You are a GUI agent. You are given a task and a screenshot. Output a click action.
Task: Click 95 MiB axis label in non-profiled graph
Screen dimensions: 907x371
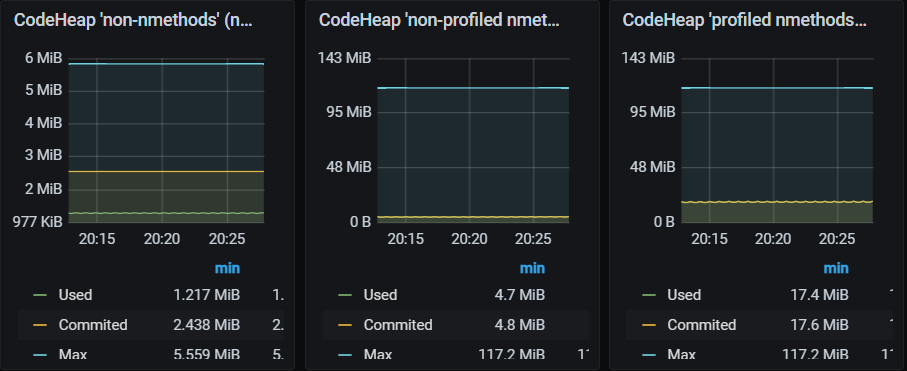pyautogui.click(x=349, y=112)
